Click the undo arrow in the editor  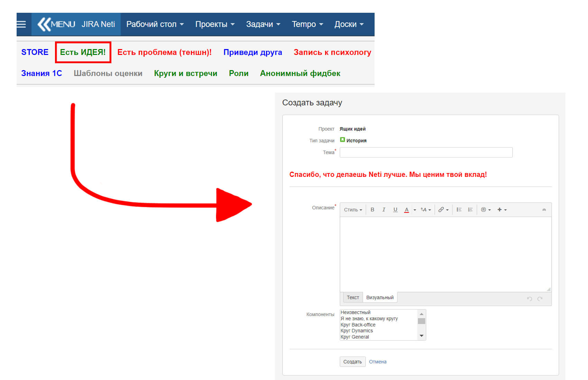[529, 298]
